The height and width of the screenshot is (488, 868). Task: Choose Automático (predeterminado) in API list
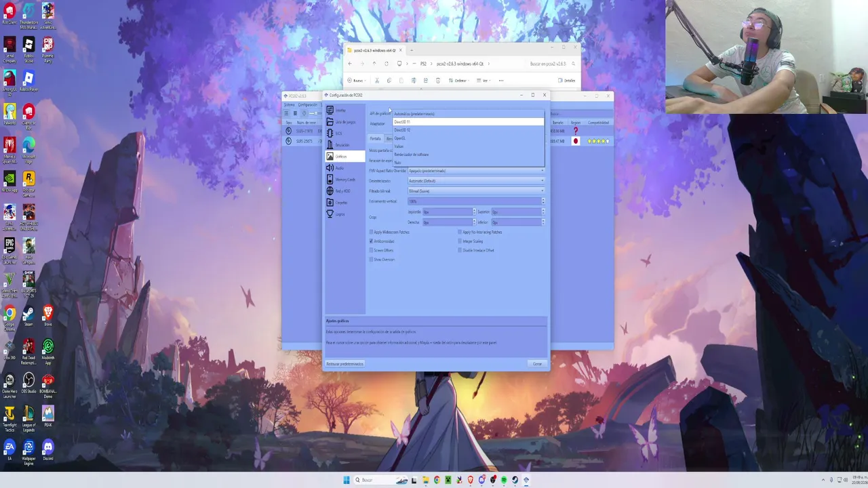click(469, 114)
